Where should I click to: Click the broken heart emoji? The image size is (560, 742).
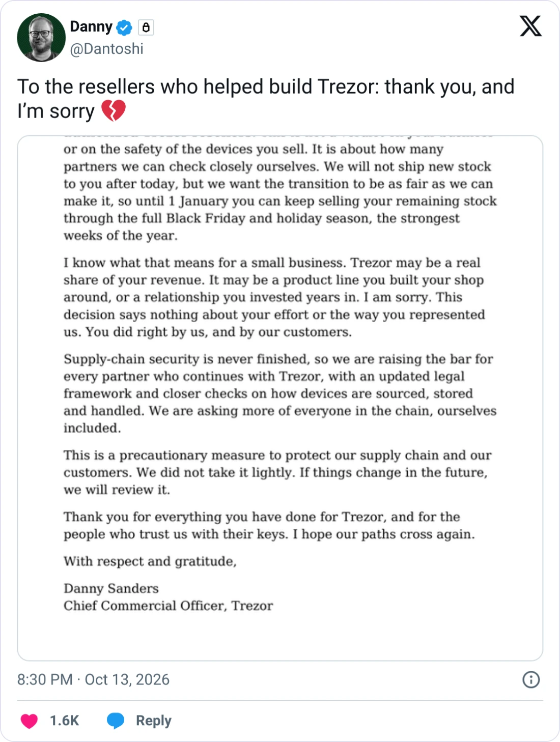pos(114,111)
